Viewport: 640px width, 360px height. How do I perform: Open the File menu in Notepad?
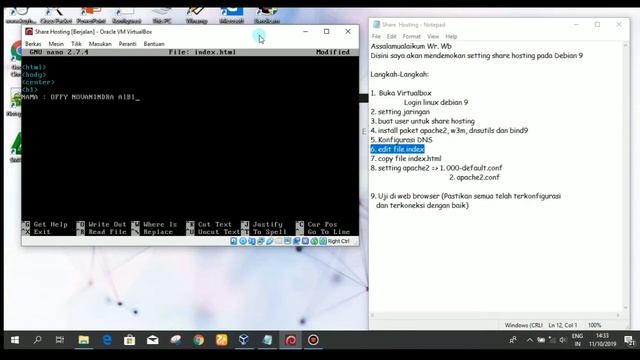click(376, 36)
